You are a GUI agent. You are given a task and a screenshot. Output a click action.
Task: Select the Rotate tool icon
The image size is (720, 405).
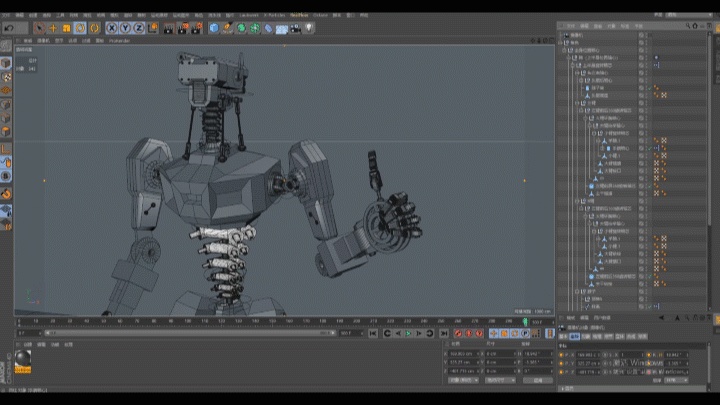tap(80, 28)
